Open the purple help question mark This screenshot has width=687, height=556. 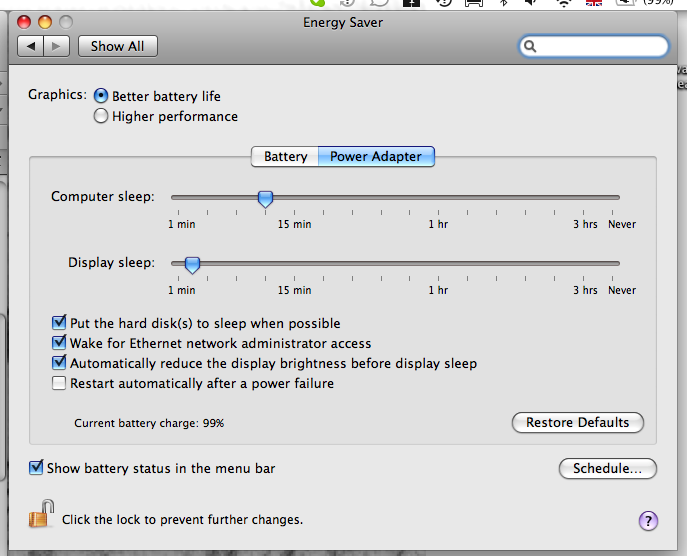pyautogui.click(x=648, y=521)
